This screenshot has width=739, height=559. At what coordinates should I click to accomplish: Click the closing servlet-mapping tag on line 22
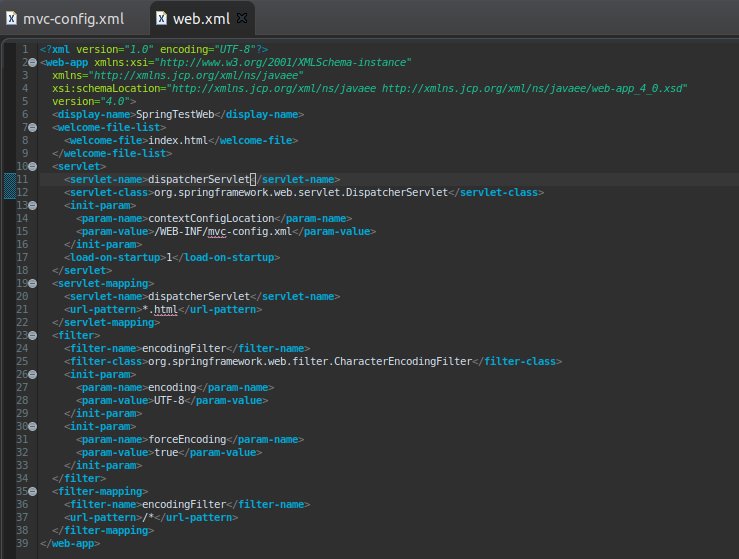tap(106, 322)
